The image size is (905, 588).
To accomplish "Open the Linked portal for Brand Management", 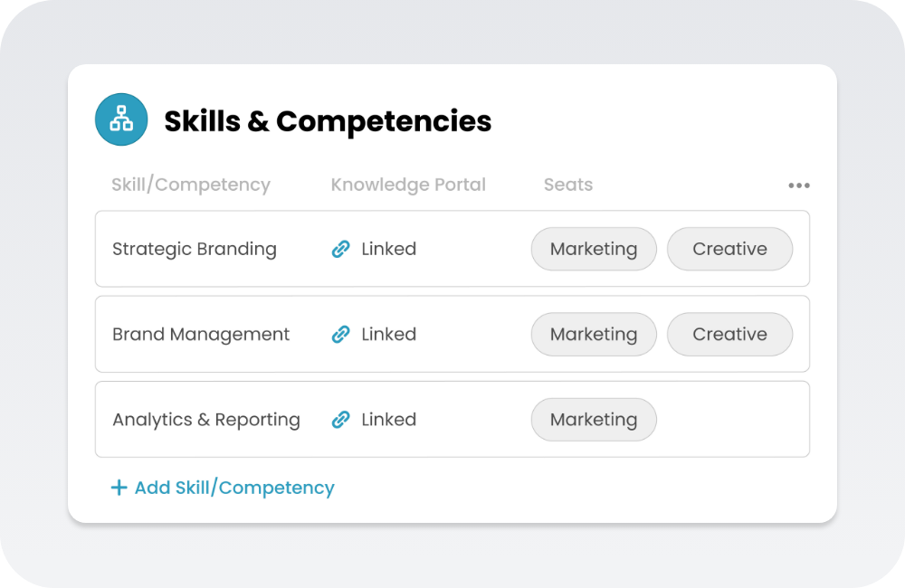I will pos(388,335).
